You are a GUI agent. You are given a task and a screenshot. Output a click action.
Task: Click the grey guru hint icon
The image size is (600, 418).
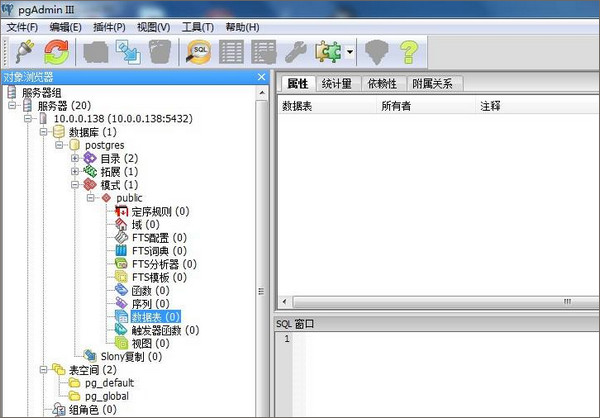[376, 52]
